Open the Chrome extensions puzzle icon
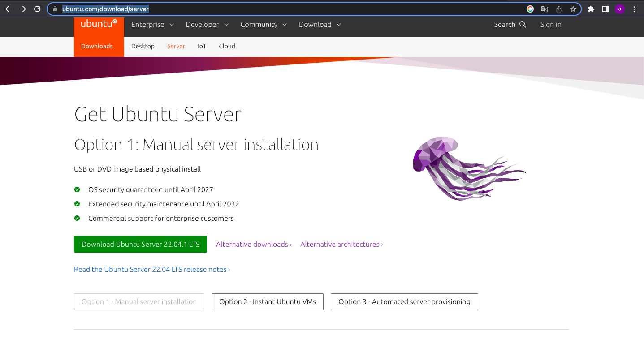644x344 pixels. click(591, 9)
